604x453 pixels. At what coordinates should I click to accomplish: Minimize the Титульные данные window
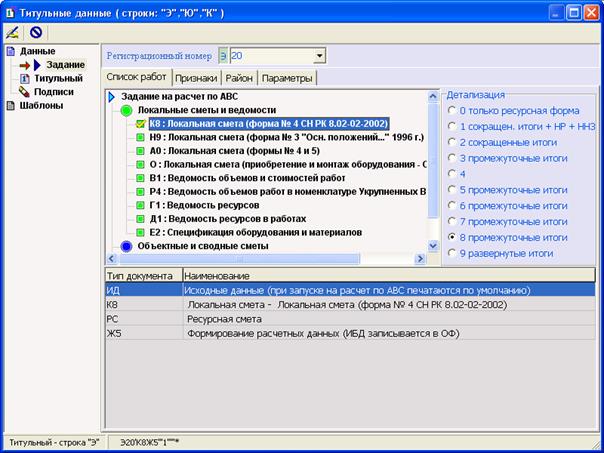pyautogui.click(x=556, y=13)
